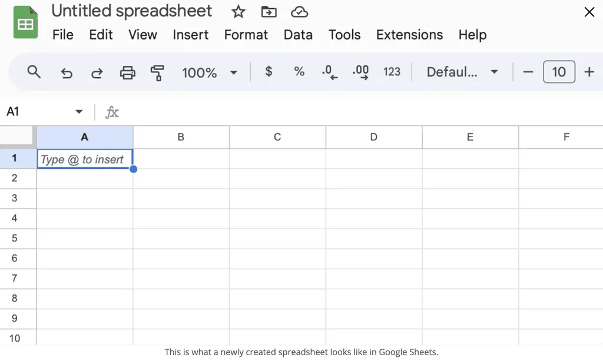Decrease font size with minus button
The width and height of the screenshot is (603, 364).
pos(528,72)
